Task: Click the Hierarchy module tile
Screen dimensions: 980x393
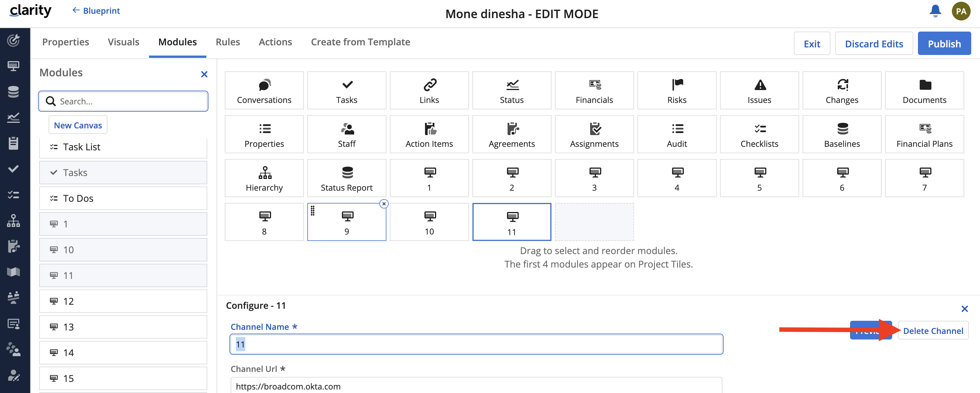Action: (264, 178)
